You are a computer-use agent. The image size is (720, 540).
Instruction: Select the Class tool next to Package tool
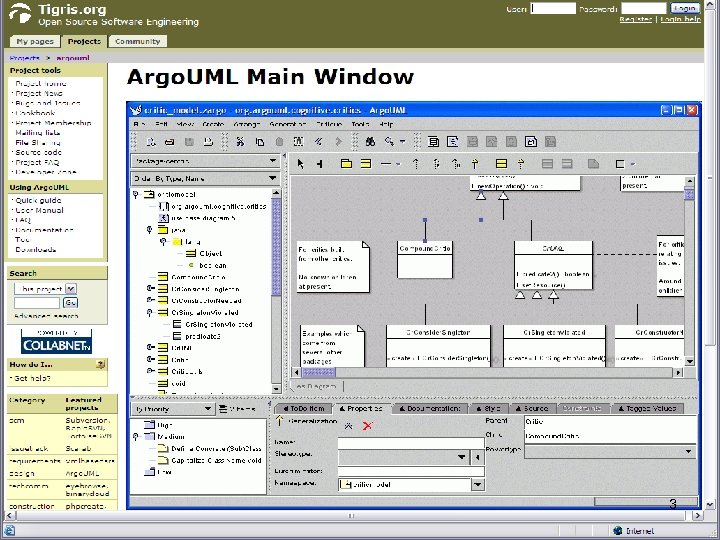366,164
